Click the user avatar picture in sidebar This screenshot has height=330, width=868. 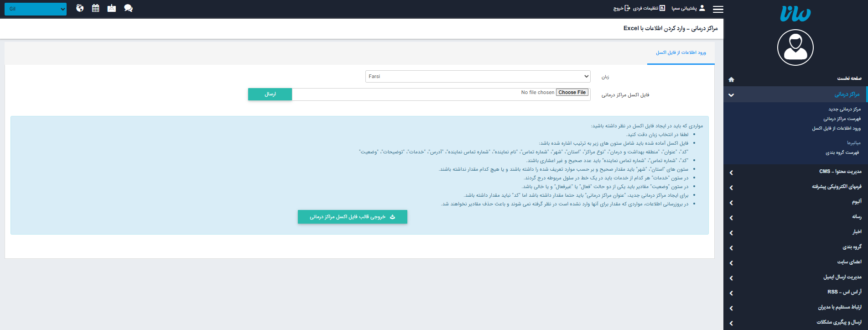[x=795, y=47]
